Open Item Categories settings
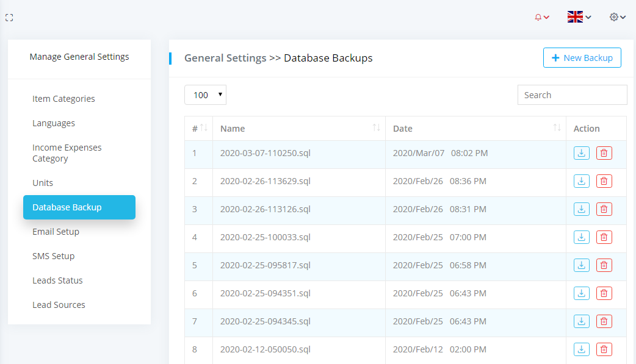Viewport: 636px width, 364px height. 63,99
